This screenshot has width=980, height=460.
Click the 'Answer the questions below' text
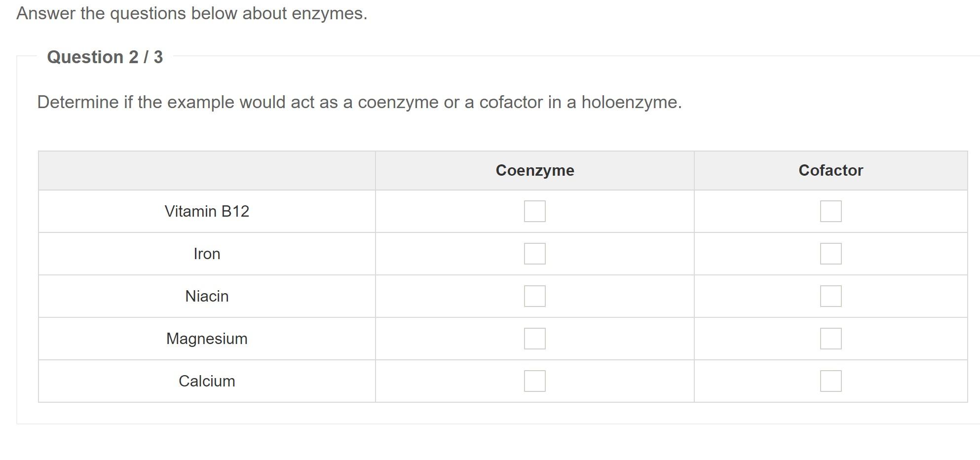coord(191,13)
